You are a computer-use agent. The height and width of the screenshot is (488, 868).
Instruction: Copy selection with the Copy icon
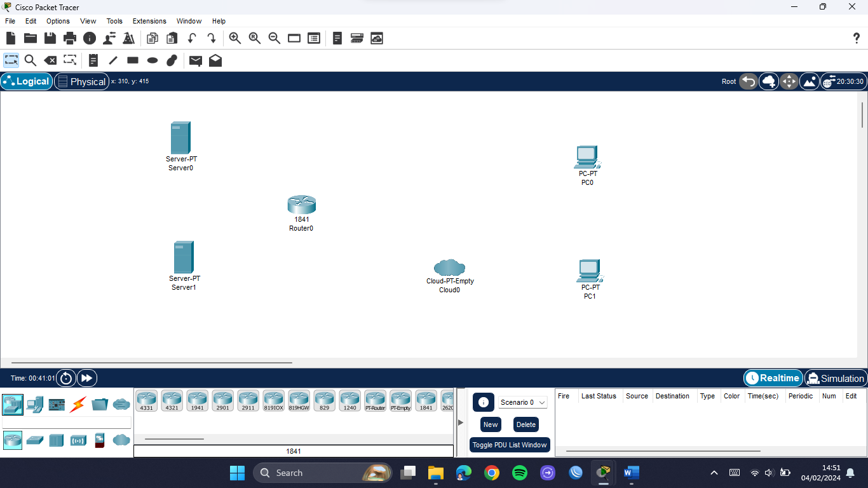pyautogui.click(x=153, y=38)
